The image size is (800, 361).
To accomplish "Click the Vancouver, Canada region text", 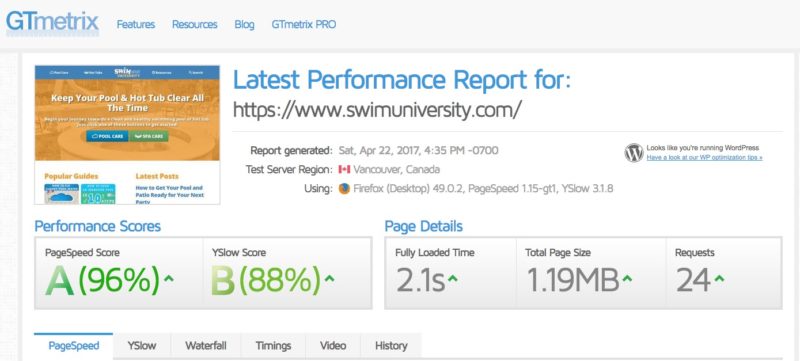I will (x=396, y=170).
